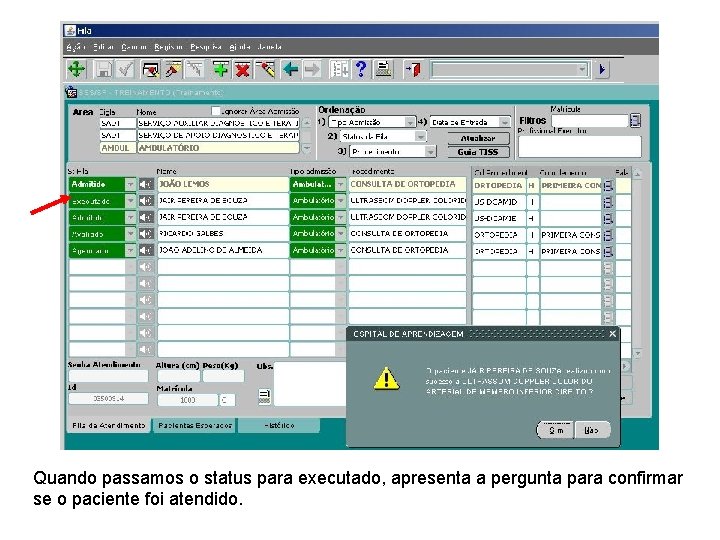Click the warning triangle in the dialog
This screenshot has width=720, height=540.
pyautogui.click(x=387, y=379)
